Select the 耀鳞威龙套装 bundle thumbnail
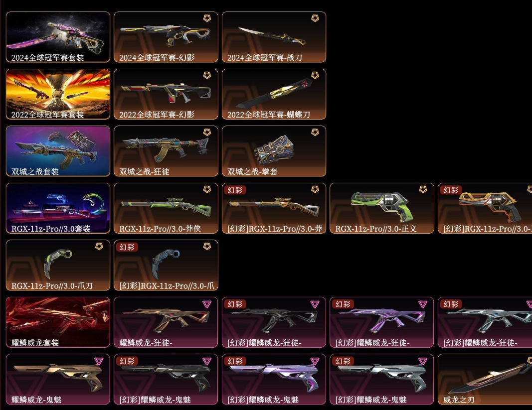Screen dimensions: 532x410 pyautogui.click(x=58, y=322)
